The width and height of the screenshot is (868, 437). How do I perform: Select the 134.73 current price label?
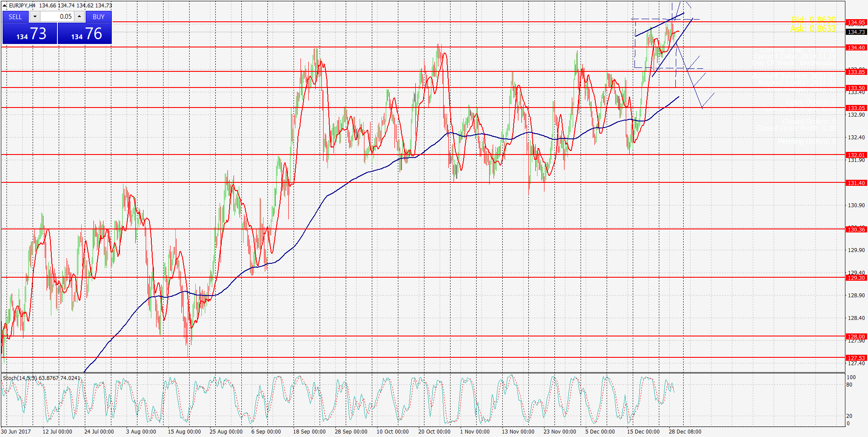click(x=856, y=32)
